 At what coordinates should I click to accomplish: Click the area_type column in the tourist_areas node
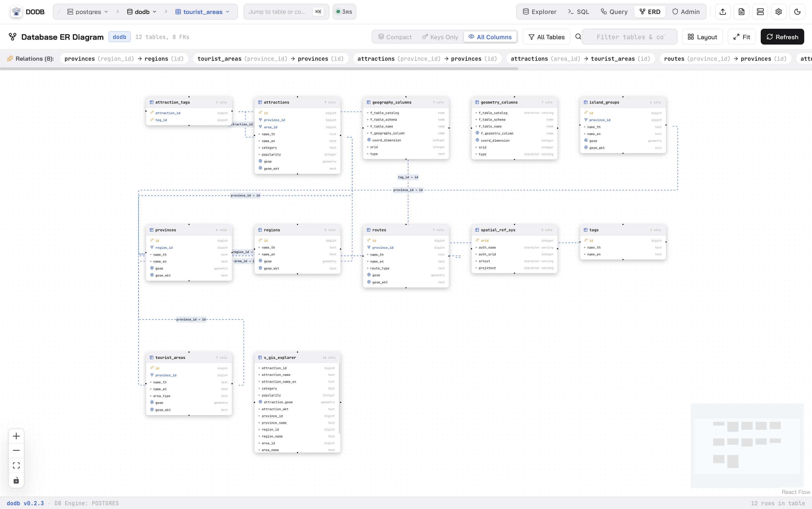point(189,396)
